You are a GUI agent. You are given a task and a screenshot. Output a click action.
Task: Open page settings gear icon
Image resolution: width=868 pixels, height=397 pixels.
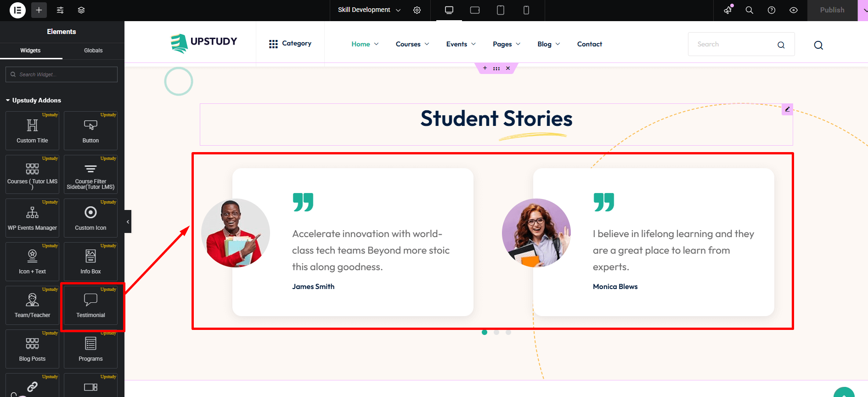click(417, 10)
